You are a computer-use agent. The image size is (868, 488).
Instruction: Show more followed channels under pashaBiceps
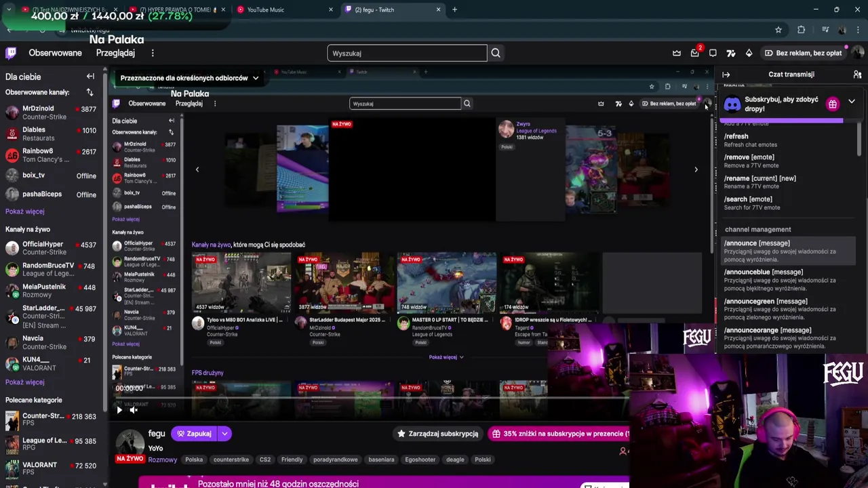pos(25,211)
